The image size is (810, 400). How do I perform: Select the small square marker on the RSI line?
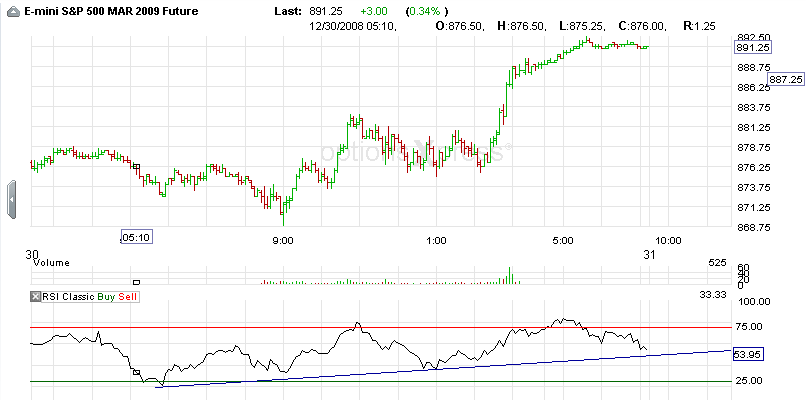(x=136, y=372)
